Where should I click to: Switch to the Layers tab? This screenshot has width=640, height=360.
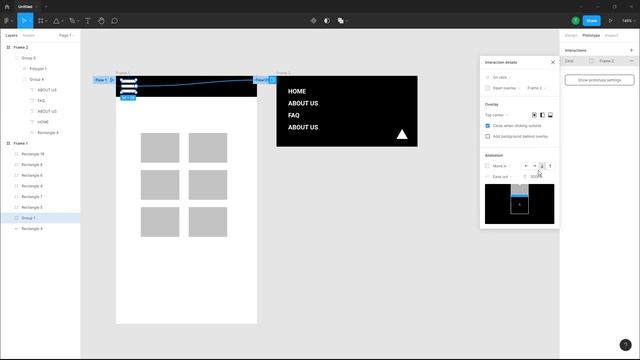click(11, 36)
